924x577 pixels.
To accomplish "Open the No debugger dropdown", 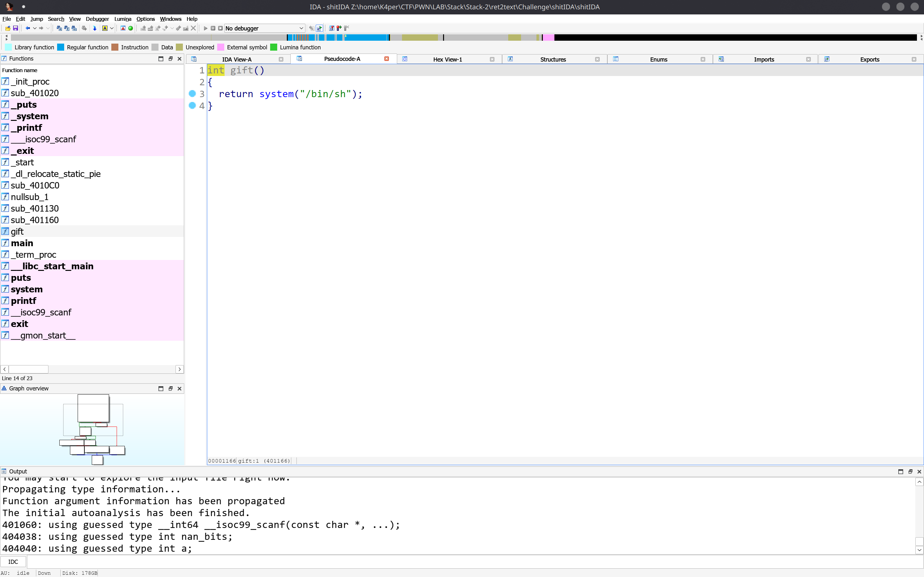I will coord(264,28).
